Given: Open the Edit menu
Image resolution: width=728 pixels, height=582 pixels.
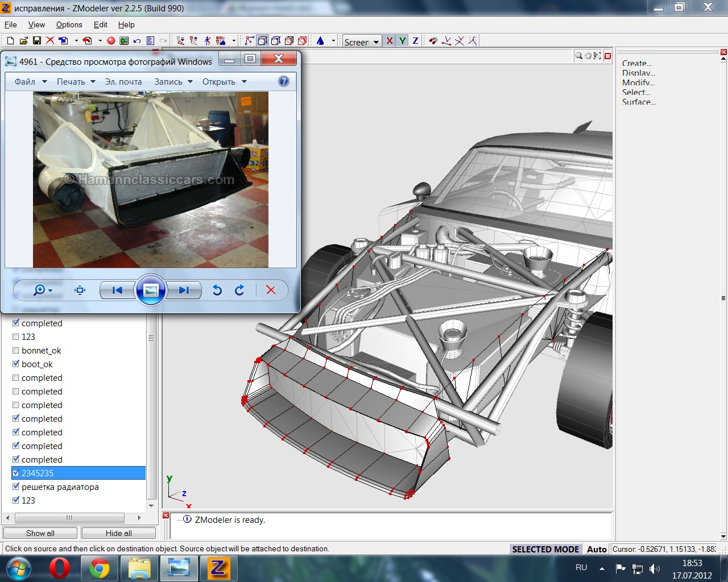Looking at the screenshot, I should (100, 25).
